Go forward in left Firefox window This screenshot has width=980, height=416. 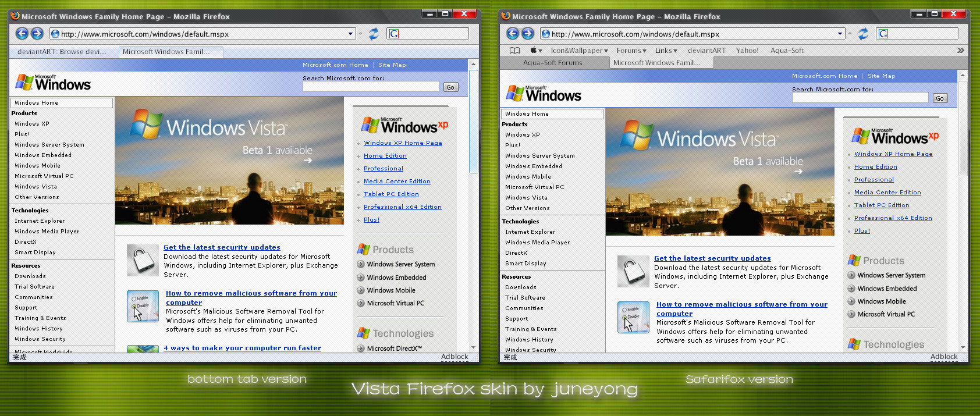37,34
